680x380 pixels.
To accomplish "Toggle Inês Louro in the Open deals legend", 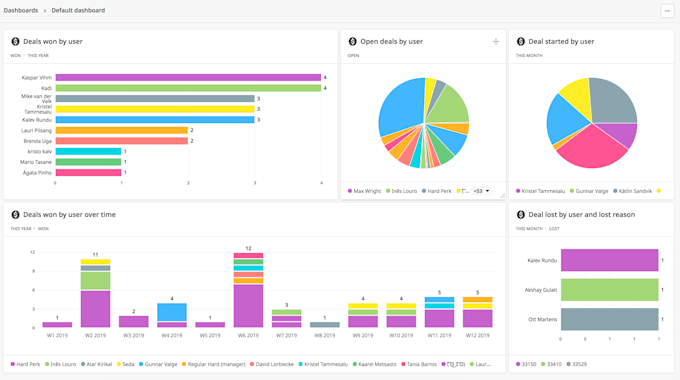I will coord(402,191).
